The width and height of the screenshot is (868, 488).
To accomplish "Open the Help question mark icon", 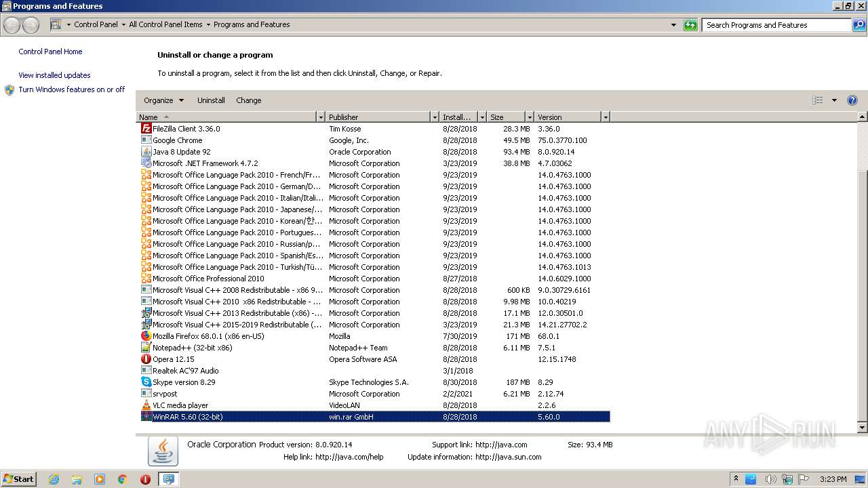I will [852, 100].
